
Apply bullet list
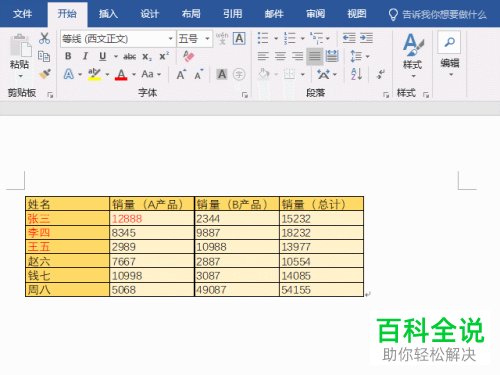point(263,38)
